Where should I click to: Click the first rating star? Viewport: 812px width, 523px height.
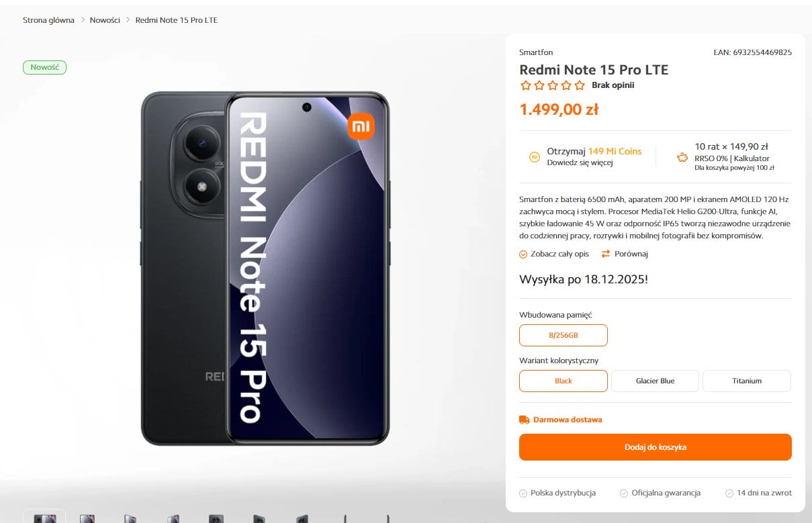coord(526,85)
